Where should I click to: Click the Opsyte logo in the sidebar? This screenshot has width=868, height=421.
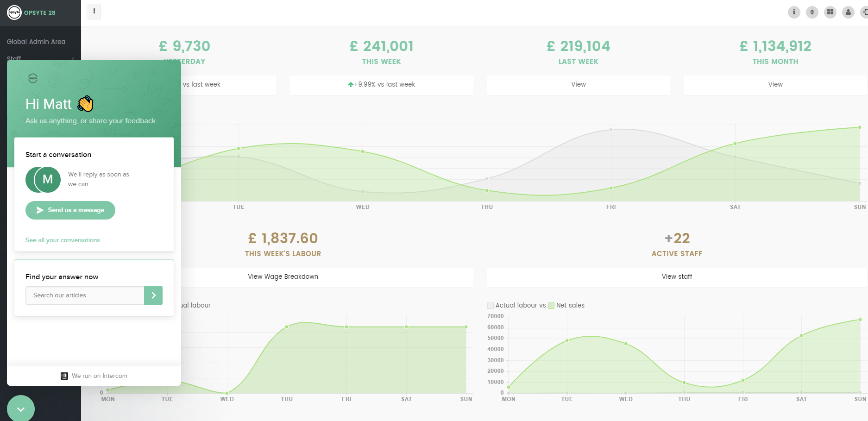click(14, 13)
